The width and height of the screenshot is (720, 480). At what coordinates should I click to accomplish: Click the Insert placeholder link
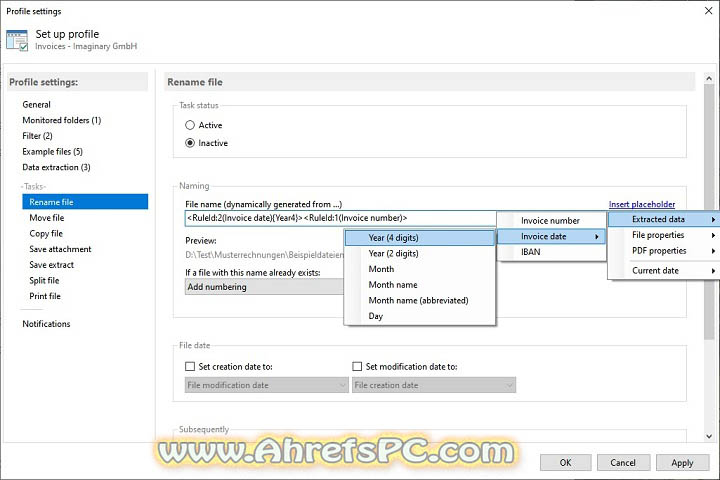tap(641, 204)
